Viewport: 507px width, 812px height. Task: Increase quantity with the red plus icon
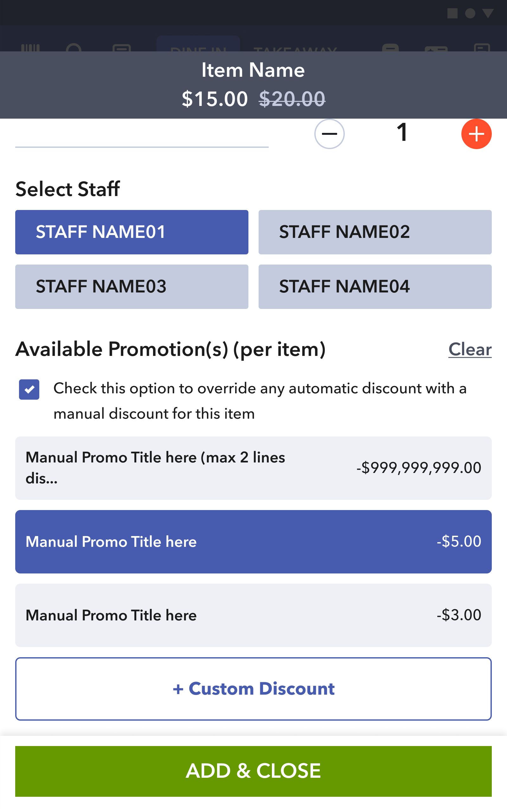pos(477,134)
